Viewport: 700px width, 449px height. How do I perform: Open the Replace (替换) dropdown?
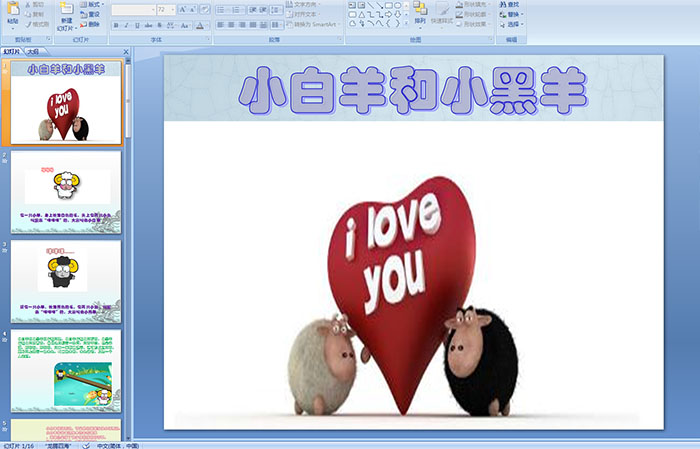click(x=512, y=14)
